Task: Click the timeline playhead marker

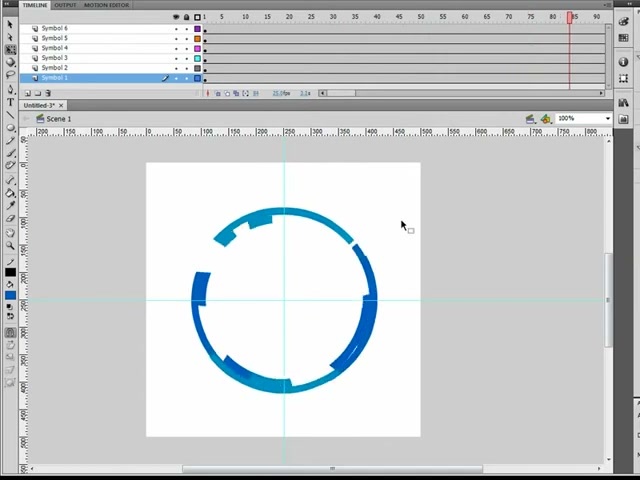Action: (569, 18)
